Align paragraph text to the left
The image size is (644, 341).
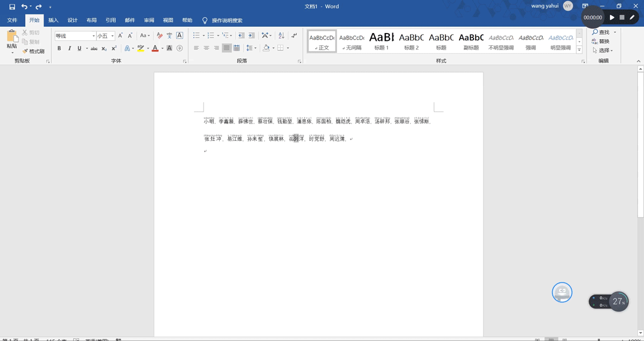click(x=196, y=48)
